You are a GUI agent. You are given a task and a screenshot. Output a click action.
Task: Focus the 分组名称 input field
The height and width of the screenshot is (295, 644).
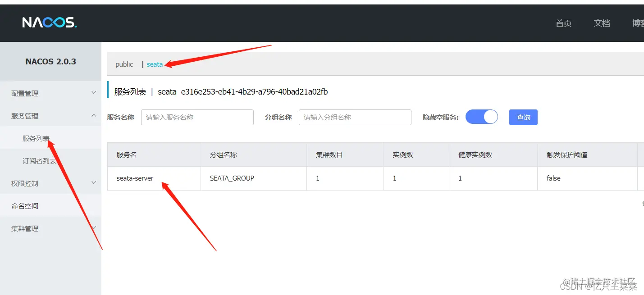[355, 117]
